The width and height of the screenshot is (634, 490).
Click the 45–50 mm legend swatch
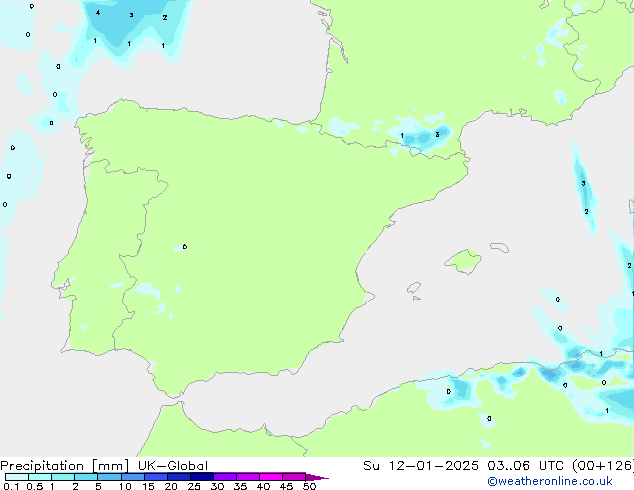294,477
